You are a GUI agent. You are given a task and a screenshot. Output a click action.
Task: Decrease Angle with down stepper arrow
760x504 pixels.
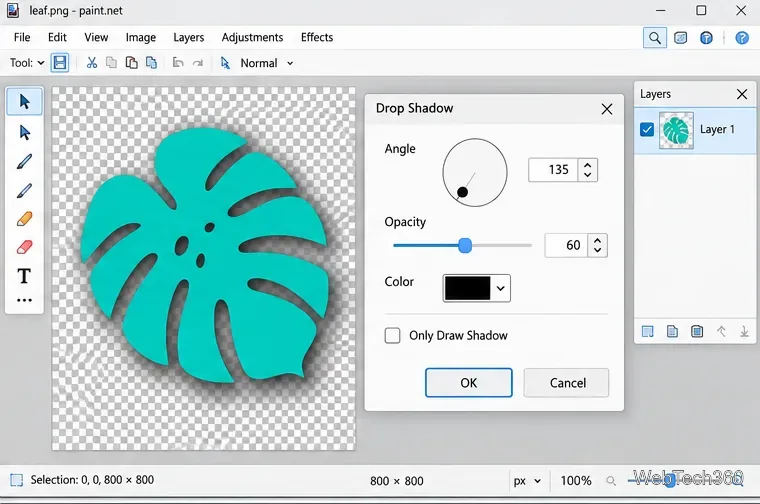tap(588, 175)
